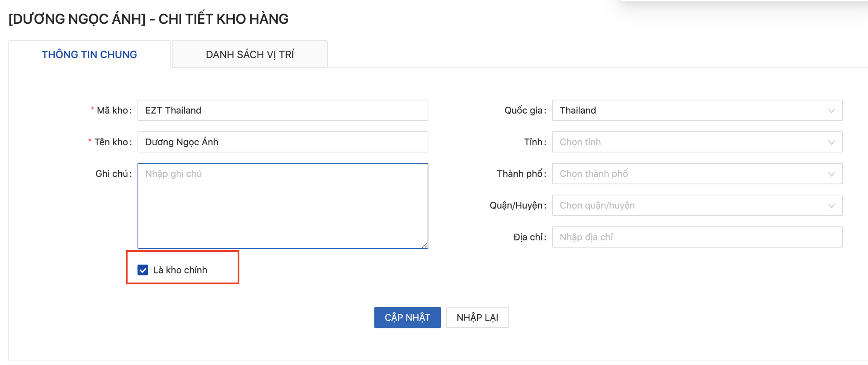Open the Quốc gia dropdown showing Thailand
Viewport: 868px width, 365px height.
[693, 110]
